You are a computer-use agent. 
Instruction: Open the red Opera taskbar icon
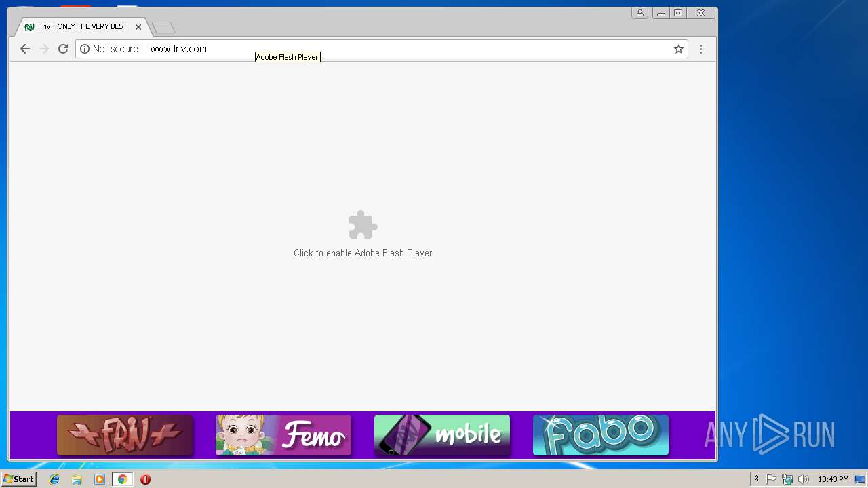[145, 479]
